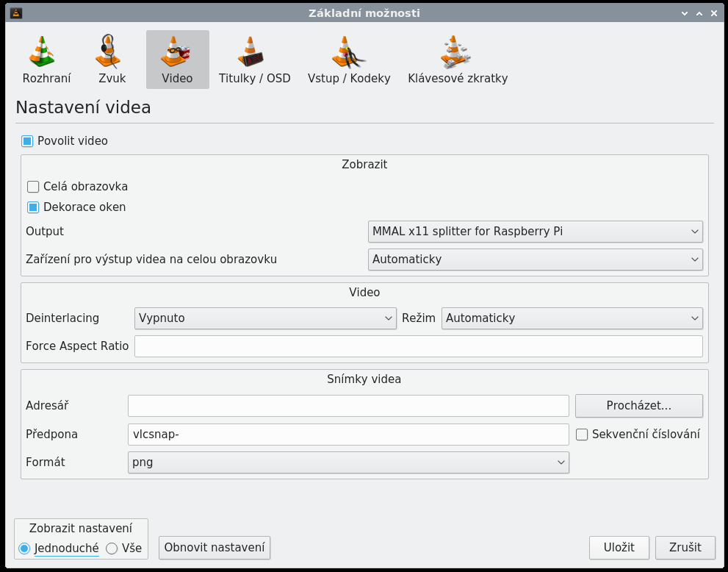Screen dimensions: 728x572
Task: Uncheck the Povolit video checkbox
Action: pyautogui.click(x=27, y=141)
